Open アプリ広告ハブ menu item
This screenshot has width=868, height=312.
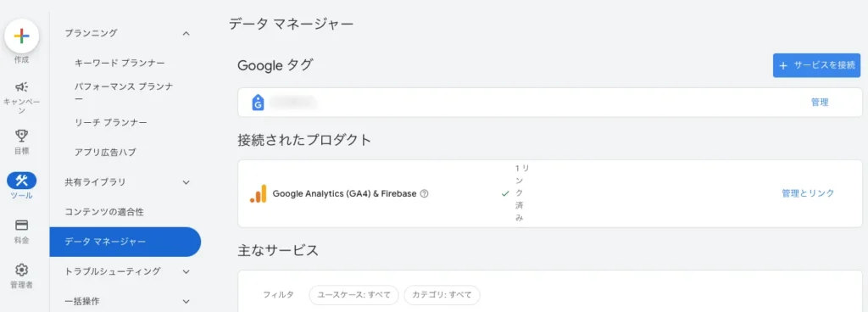point(105,152)
